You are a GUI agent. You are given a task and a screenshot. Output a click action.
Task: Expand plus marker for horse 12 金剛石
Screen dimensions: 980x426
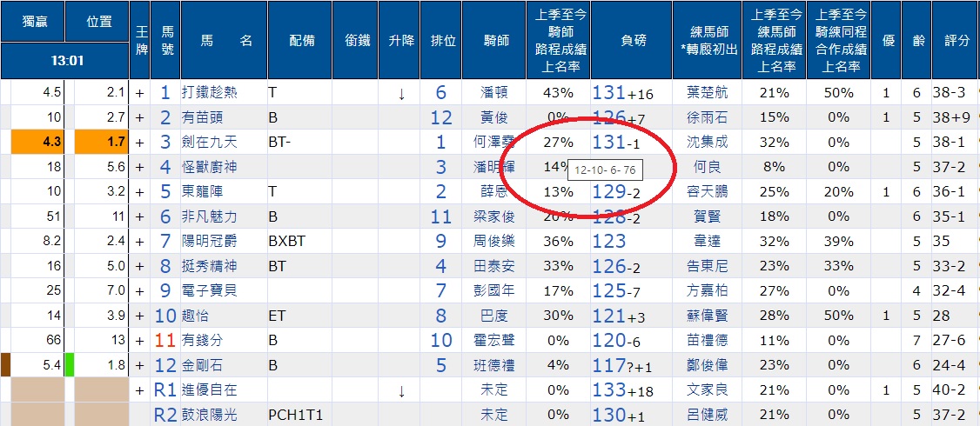click(139, 365)
